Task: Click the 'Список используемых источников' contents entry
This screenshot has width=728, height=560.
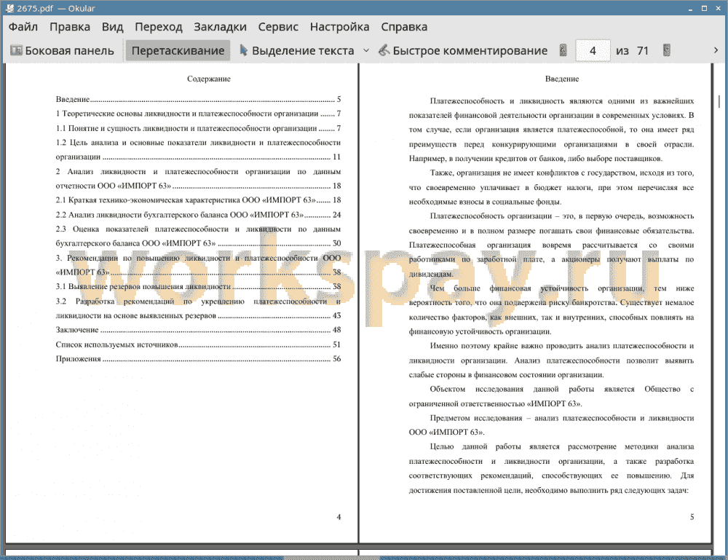Action: (198, 344)
